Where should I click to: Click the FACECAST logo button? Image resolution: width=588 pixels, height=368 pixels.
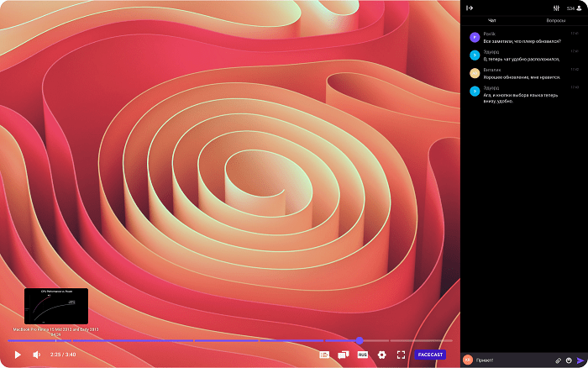tap(430, 355)
